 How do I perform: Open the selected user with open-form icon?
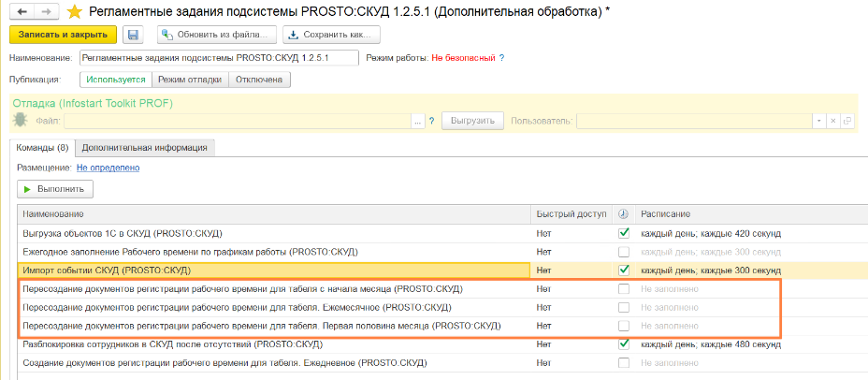(846, 121)
